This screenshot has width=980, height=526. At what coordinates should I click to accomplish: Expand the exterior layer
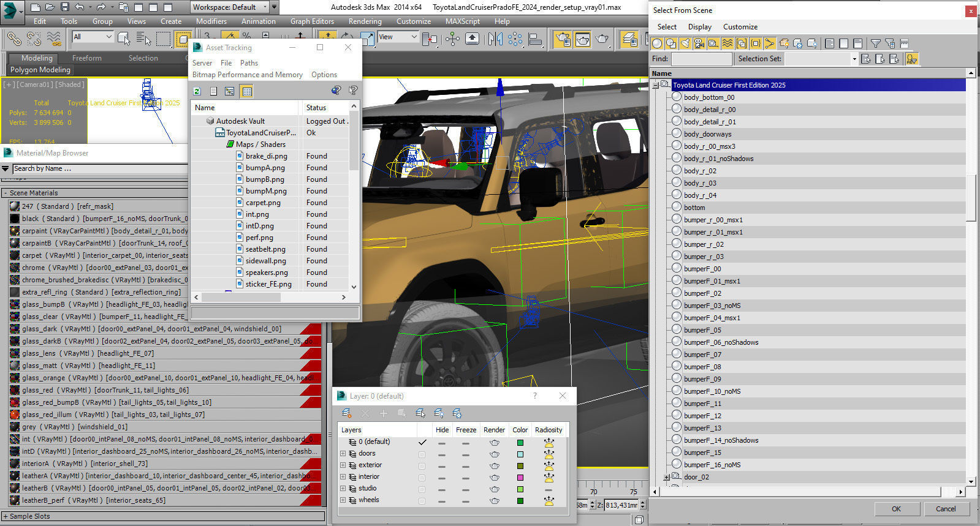tap(343, 465)
